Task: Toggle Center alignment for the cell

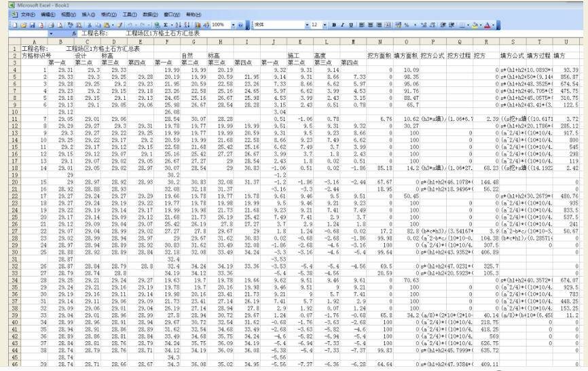Action: [371, 24]
